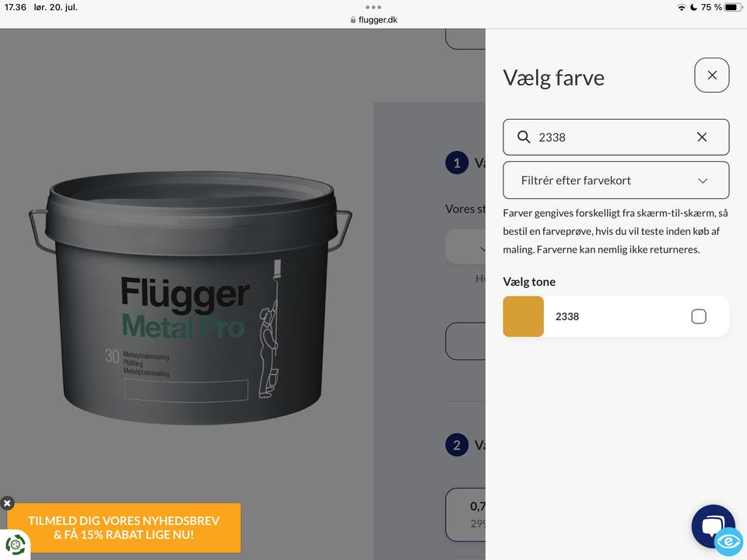Screen dimensions: 747x560
Task: Click the magnifying glass search icon
Action: click(x=524, y=137)
